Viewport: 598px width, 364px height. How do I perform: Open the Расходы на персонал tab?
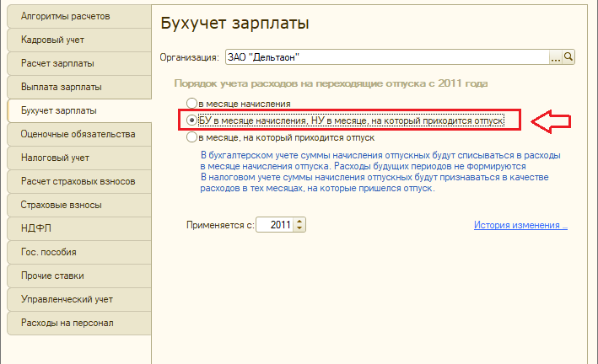(x=79, y=324)
